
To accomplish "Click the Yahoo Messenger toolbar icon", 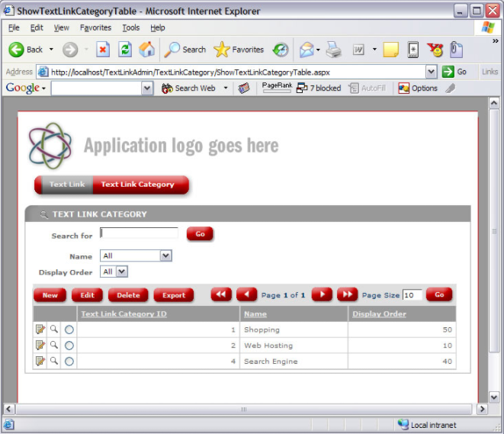I will pos(435,50).
